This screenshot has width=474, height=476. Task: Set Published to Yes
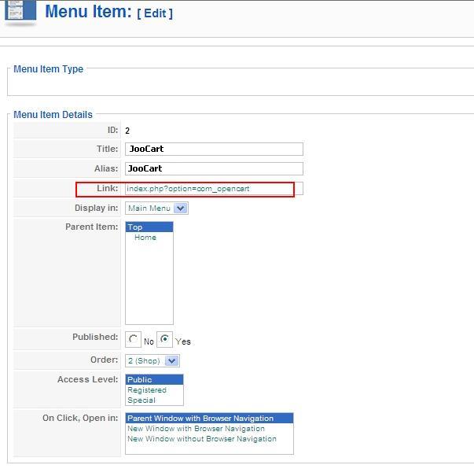click(164, 339)
